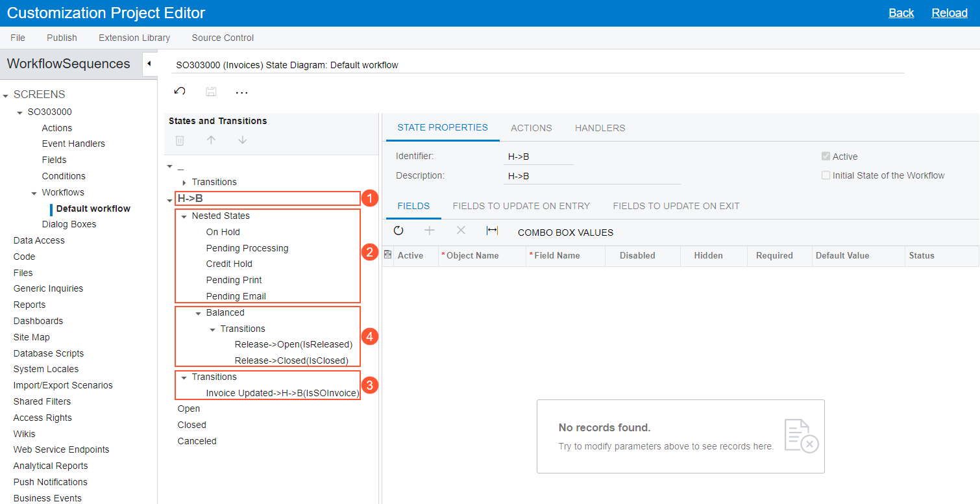The width and height of the screenshot is (980, 504).
Task: Collapse the SO303000 screen node
Action: [20, 112]
